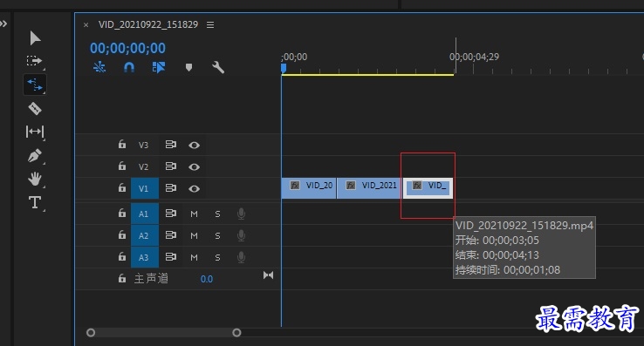This screenshot has width=644, height=346.
Task: Mute the A3 audio track
Action: (195, 257)
